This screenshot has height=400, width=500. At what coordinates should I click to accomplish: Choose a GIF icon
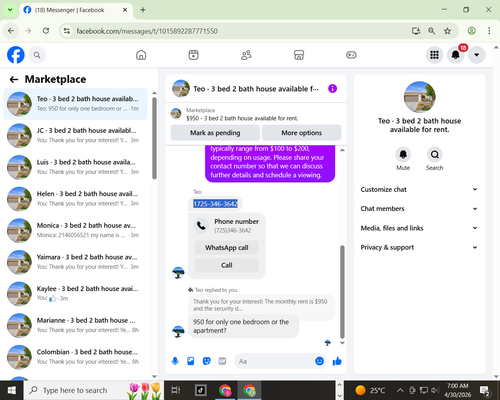pos(222,361)
